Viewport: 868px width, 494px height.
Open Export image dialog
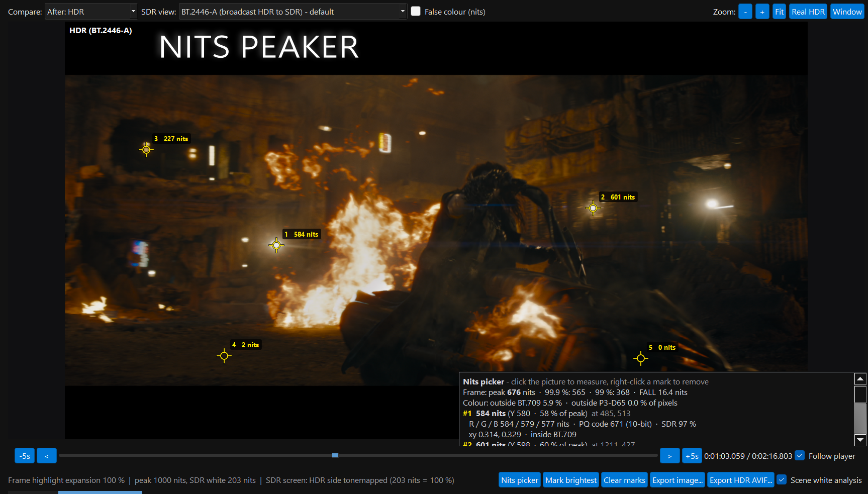click(x=678, y=480)
